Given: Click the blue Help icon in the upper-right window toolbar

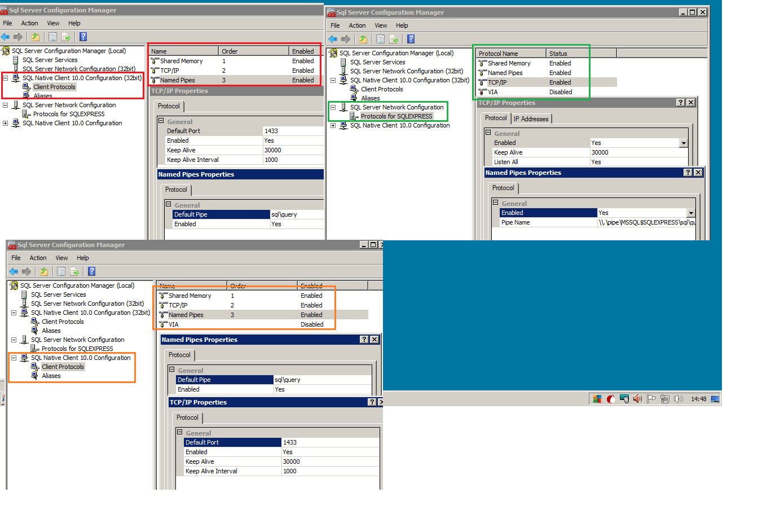Looking at the screenshot, I should [411, 39].
